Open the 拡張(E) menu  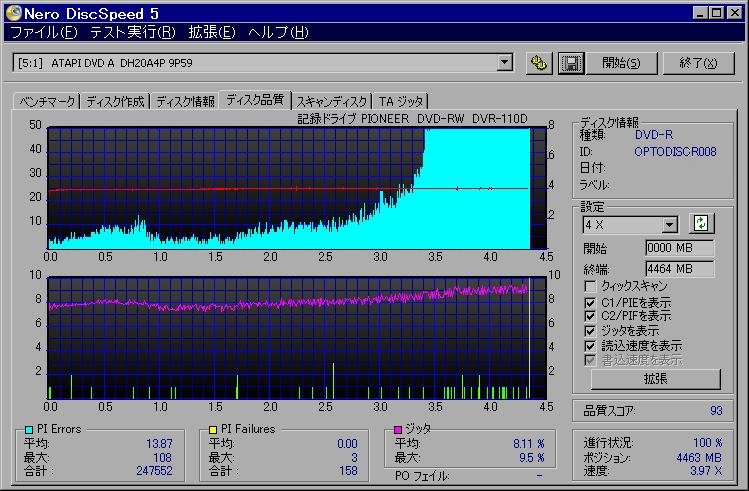[x=212, y=32]
